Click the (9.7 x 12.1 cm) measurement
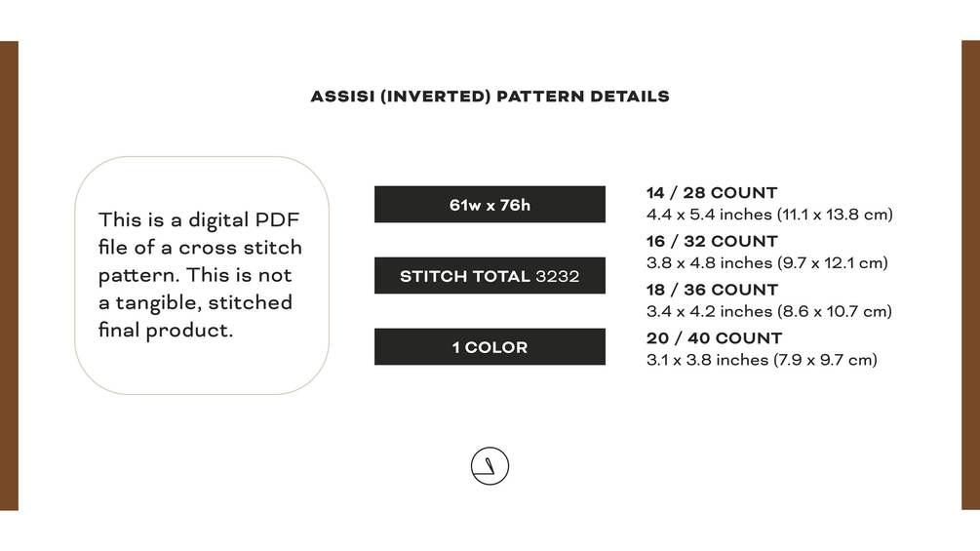Image resolution: width=980 pixels, height=551 pixels. pyautogui.click(x=830, y=262)
